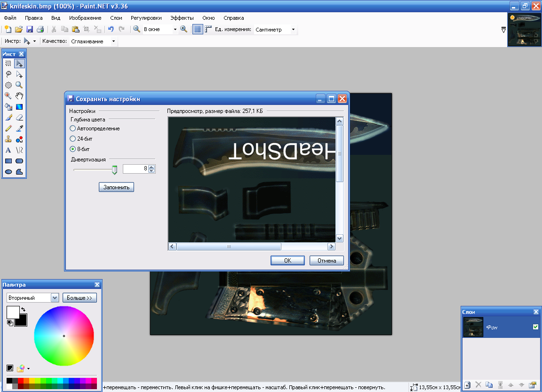
Task: Select the Magic Wand tool
Action: pyautogui.click(x=8, y=96)
